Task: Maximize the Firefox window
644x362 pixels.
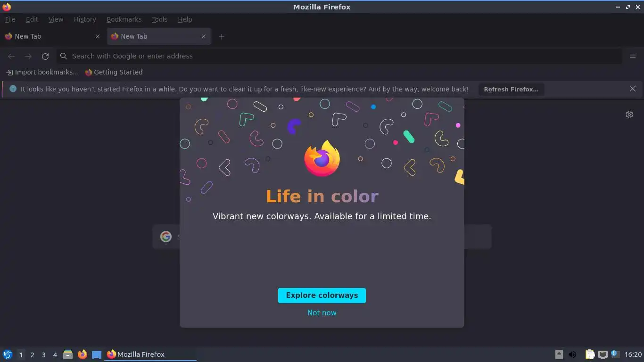Action: click(628, 7)
